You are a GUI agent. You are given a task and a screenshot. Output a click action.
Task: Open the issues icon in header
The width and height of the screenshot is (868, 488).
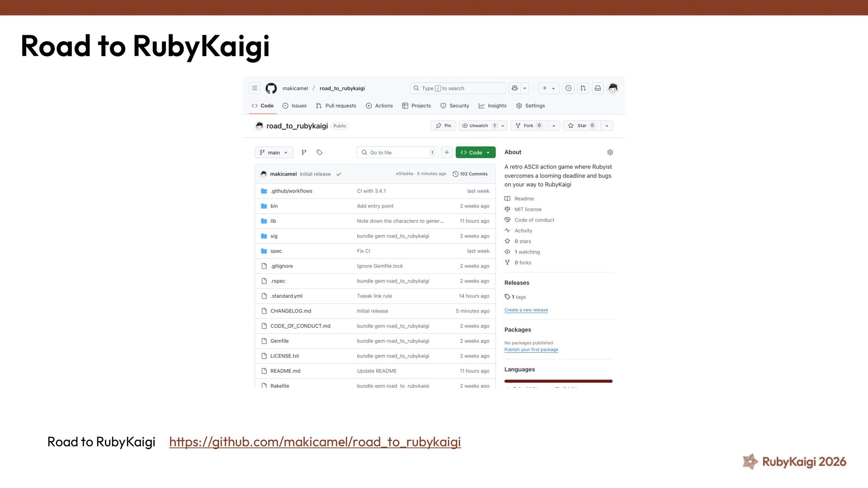(x=568, y=88)
